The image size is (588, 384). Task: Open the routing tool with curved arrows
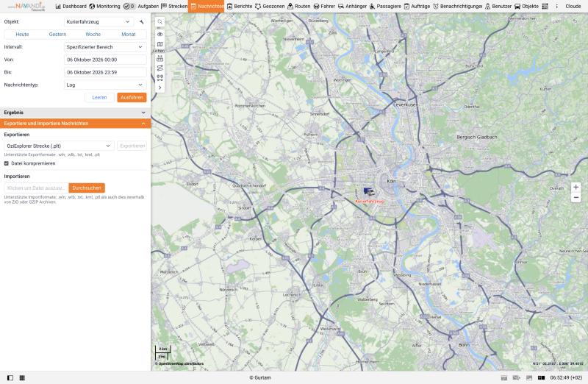[x=159, y=68]
